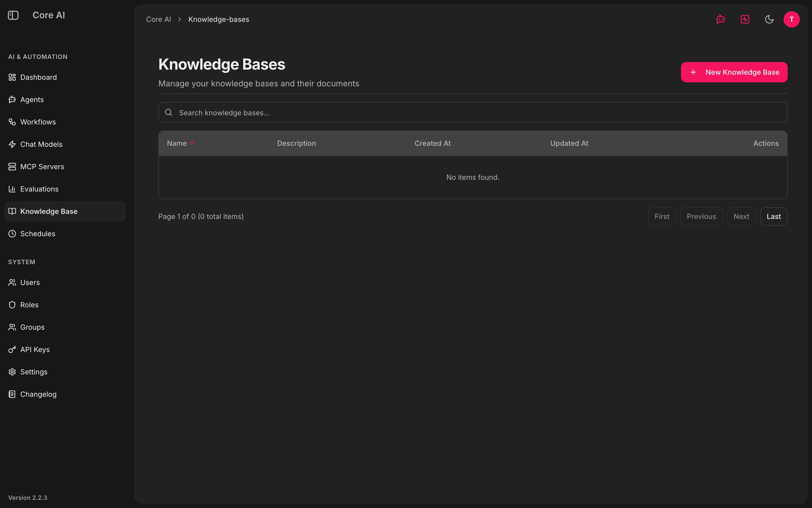
Task: Click the Name sort arrow icon
Action: click(192, 143)
